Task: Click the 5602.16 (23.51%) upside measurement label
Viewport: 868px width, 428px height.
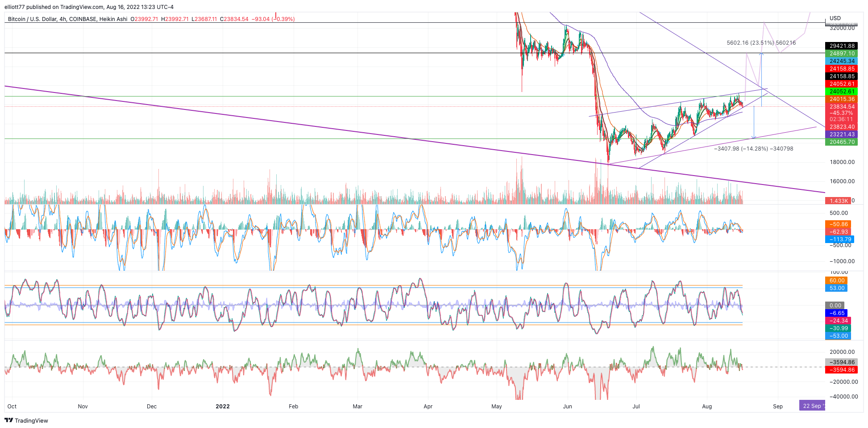Action: (761, 43)
